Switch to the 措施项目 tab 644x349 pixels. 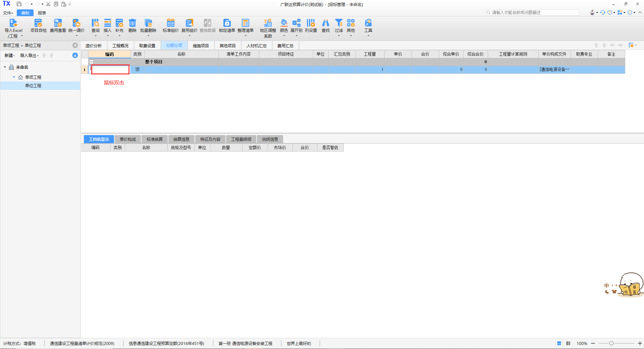tap(201, 46)
